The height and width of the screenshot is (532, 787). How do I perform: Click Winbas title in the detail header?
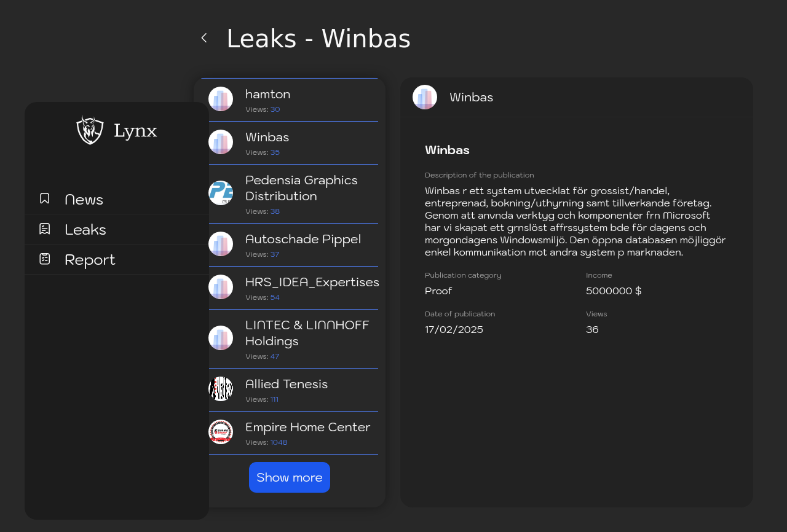pyautogui.click(x=471, y=97)
